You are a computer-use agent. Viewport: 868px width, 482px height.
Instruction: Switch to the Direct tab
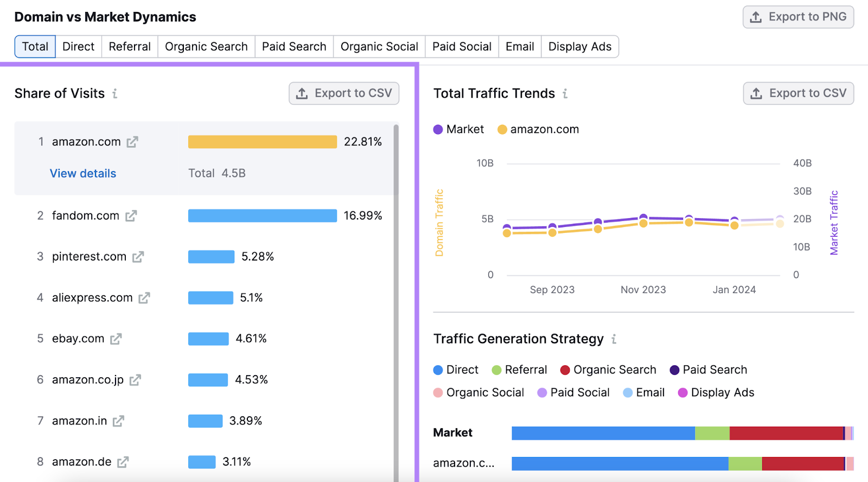click(79, 47)
